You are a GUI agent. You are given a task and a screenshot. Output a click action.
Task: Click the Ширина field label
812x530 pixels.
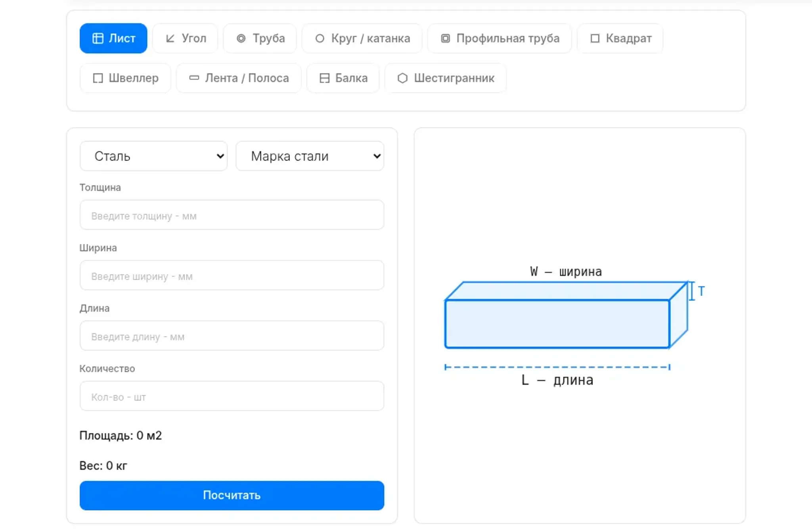98,248
